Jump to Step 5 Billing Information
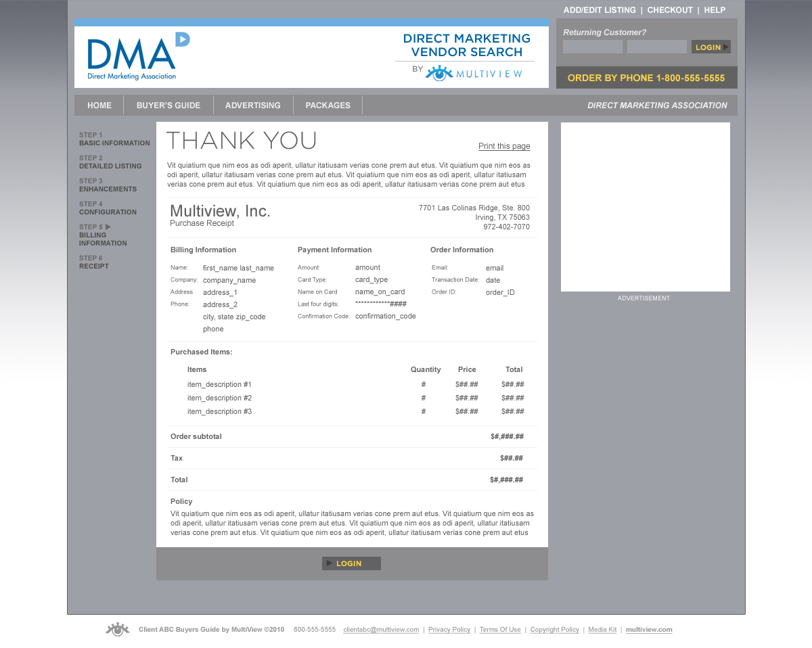 coord(102,235)
